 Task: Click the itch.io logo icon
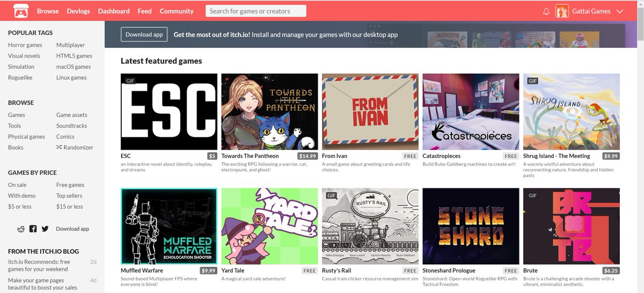point(20,11)
